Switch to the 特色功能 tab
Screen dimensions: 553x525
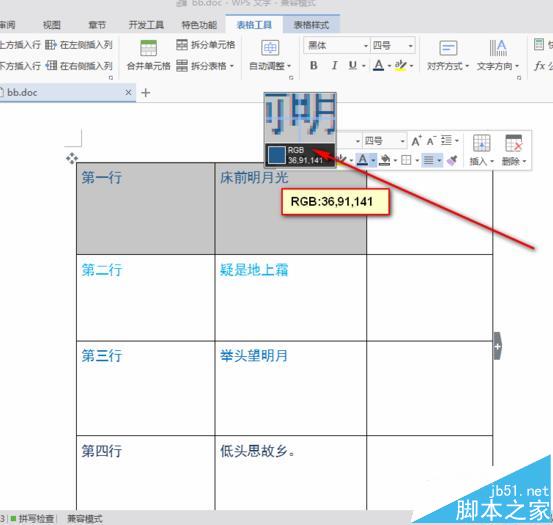point(199,25)
